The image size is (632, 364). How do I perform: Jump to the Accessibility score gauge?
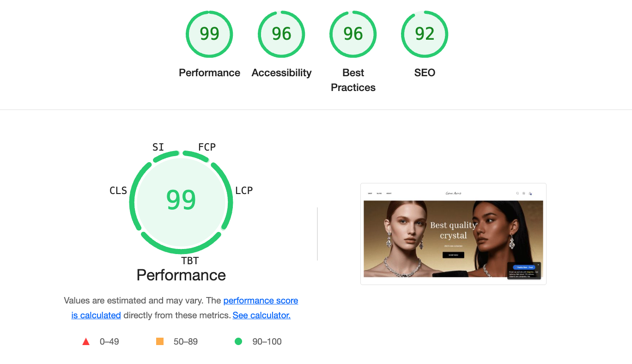coord(281,34)
